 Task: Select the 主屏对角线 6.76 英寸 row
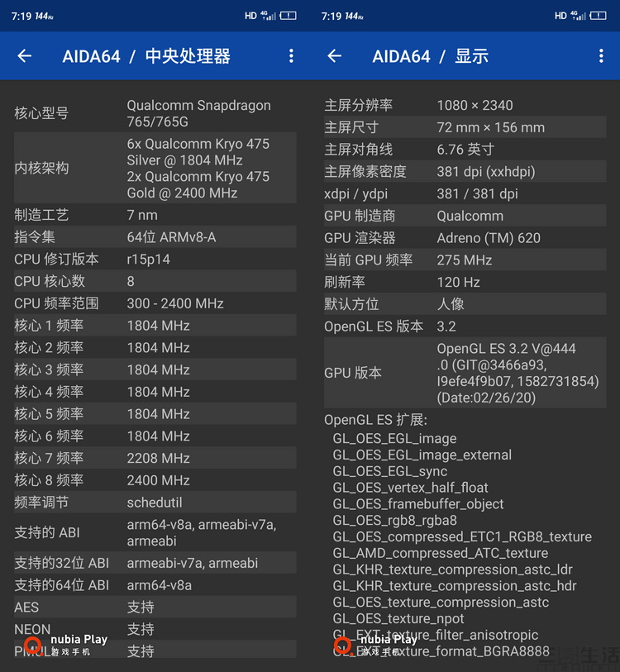tap(465, 149)
